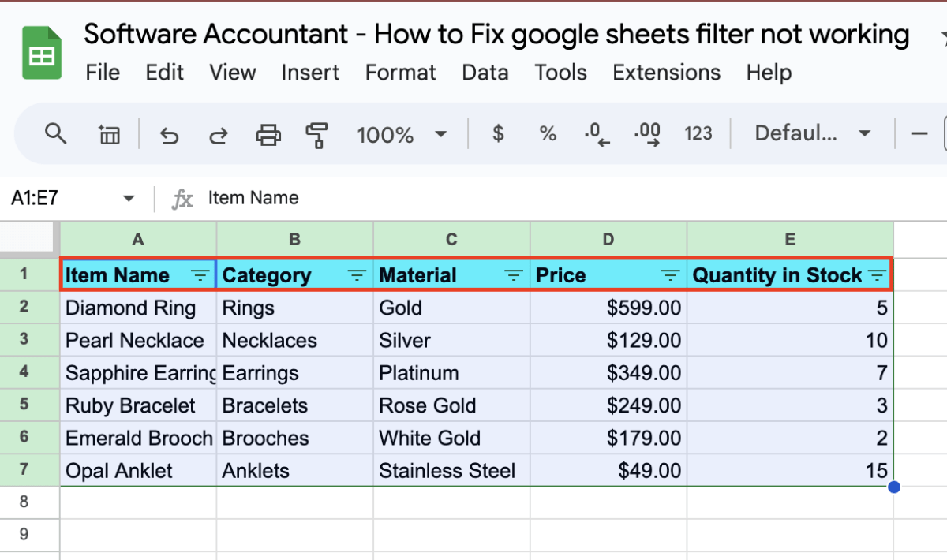Image resolution: width=947 pixels, height=560 pixels.
Task: Click the formula bar showing Item Name
Action: [x=253, y=198]
